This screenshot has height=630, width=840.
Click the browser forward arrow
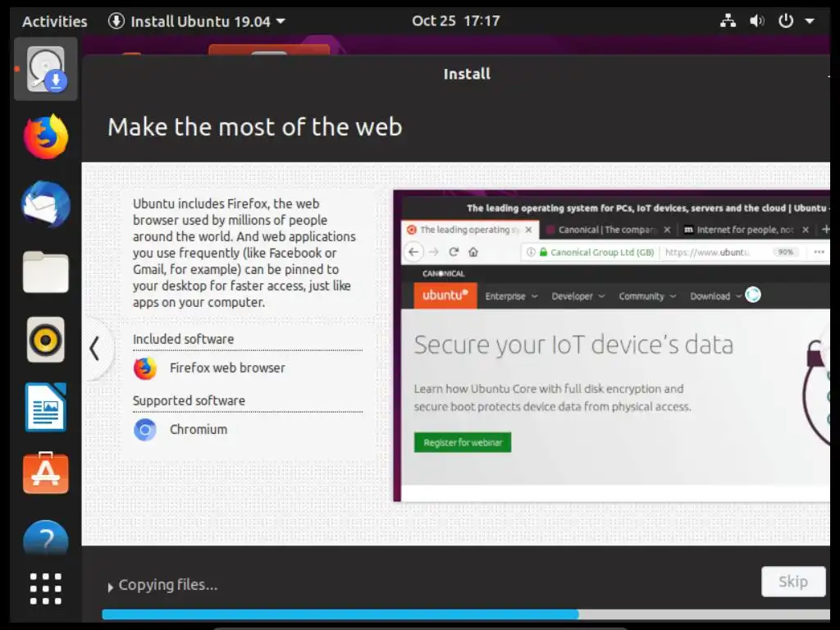(x=434, y=252)
